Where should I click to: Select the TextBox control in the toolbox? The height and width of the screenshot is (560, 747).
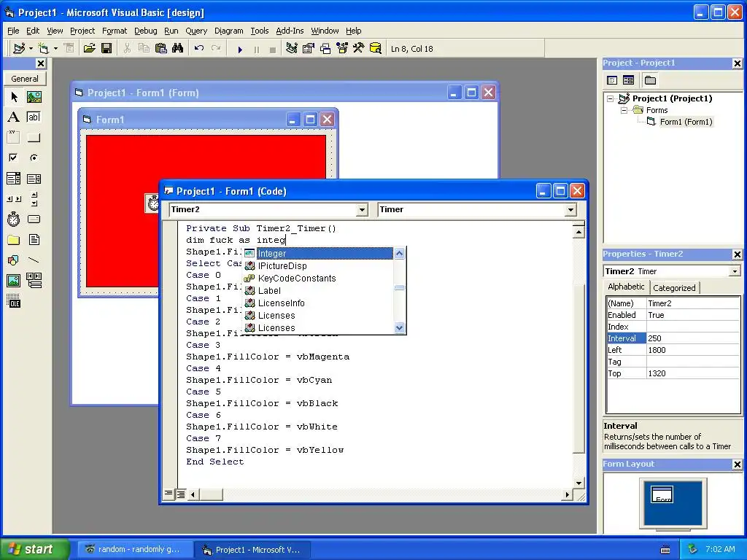[x=34, y=117]
